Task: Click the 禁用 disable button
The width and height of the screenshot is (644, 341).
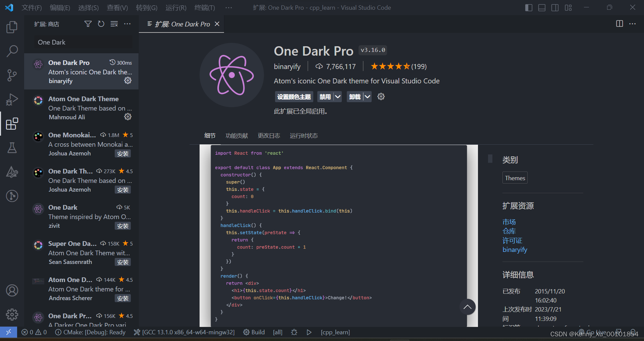Action: pyautogui.click(x=325, y=97)
